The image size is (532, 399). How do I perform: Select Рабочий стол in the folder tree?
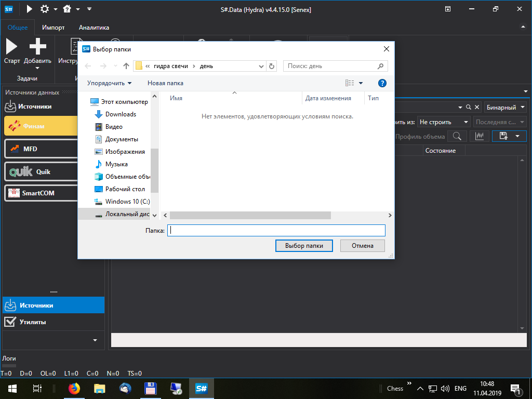120,189
